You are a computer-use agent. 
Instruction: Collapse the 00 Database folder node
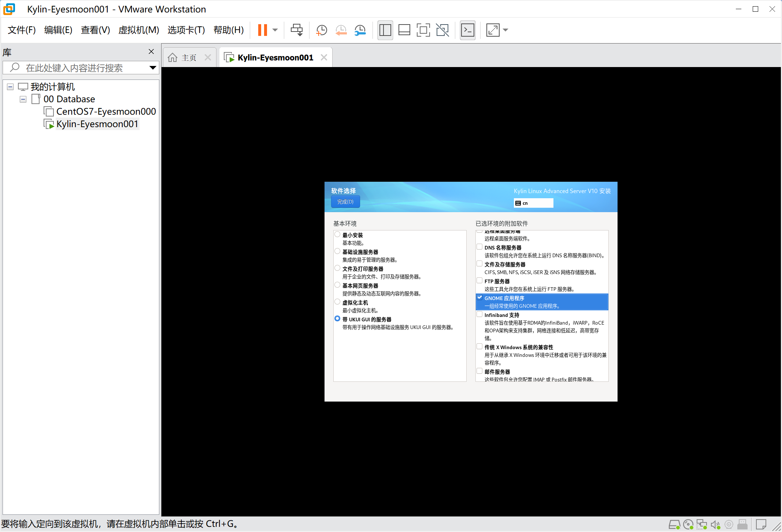coord(23,99)
